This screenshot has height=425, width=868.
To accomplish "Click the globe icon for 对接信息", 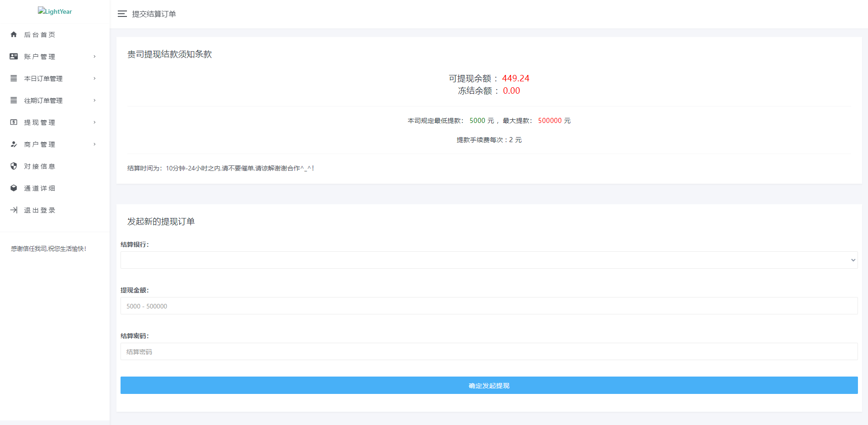I will click(13, 166).
